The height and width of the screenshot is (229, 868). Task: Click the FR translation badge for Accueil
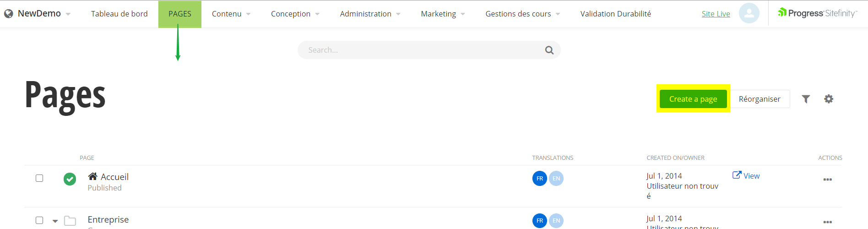coord(539,179)
